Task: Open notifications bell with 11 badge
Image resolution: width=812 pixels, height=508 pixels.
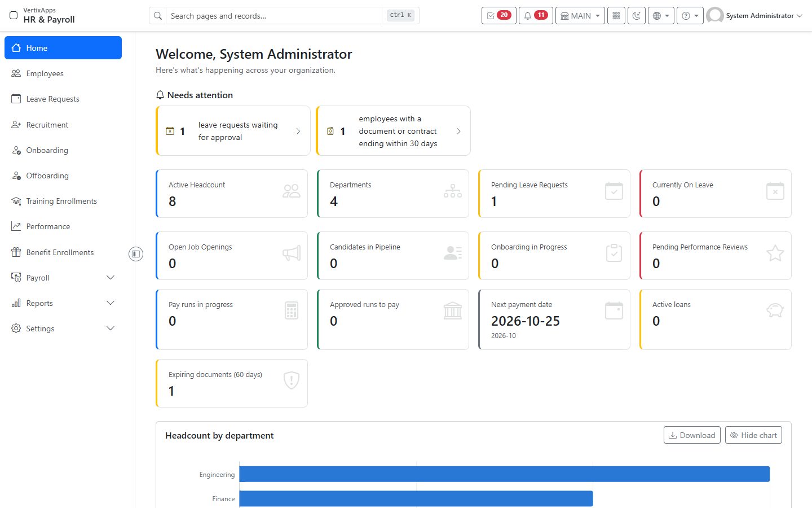Action: (x=536, y=16)
